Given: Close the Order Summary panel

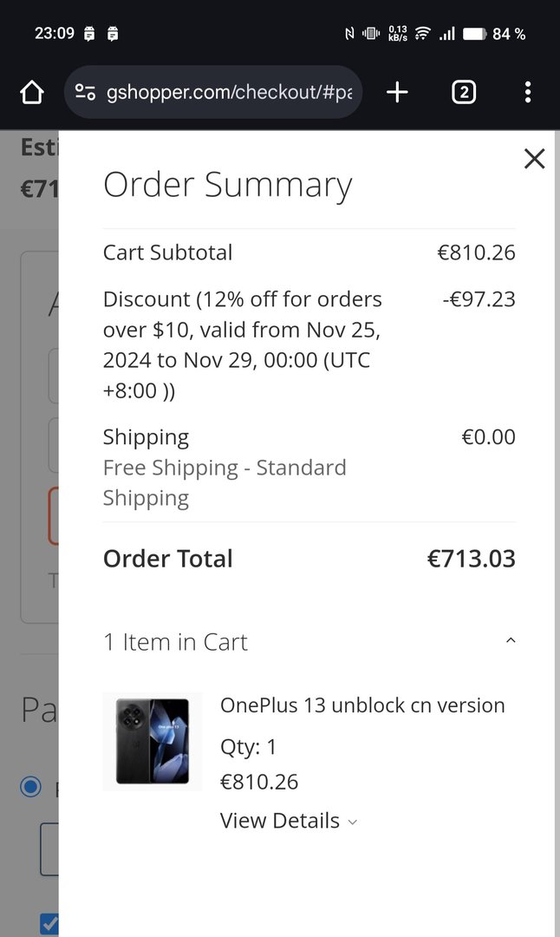Looking at the screenshot, I should click(535, 159).
